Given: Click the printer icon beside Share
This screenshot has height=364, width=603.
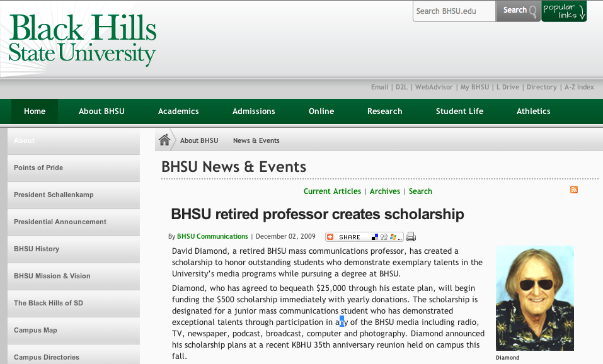Looking at the screenshot, I should 411,237.
